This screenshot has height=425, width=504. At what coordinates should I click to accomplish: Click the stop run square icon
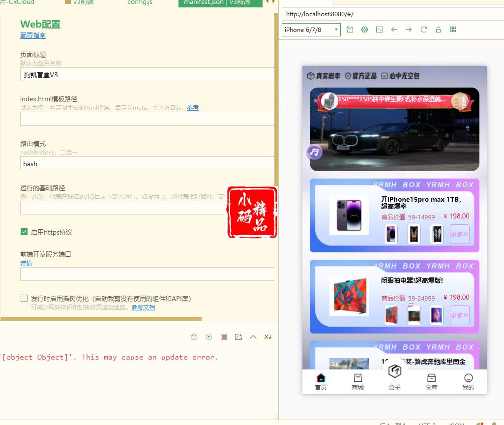pyautogui.click(x=224, y=337)
